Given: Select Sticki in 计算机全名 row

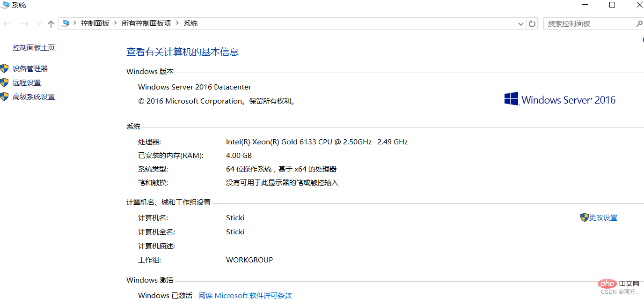Looking at the screenshot, I should tap(235, 232).
